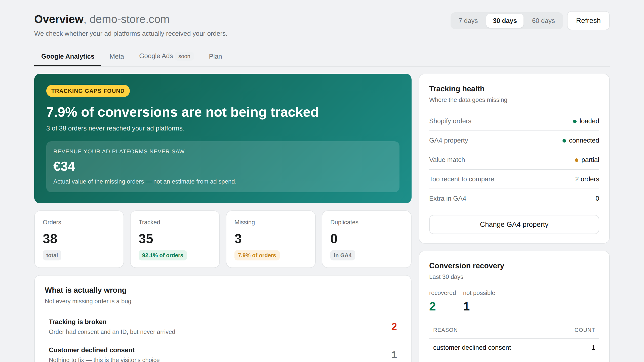Click the '92.1% of orders' badge

click(x=163, y=255)
